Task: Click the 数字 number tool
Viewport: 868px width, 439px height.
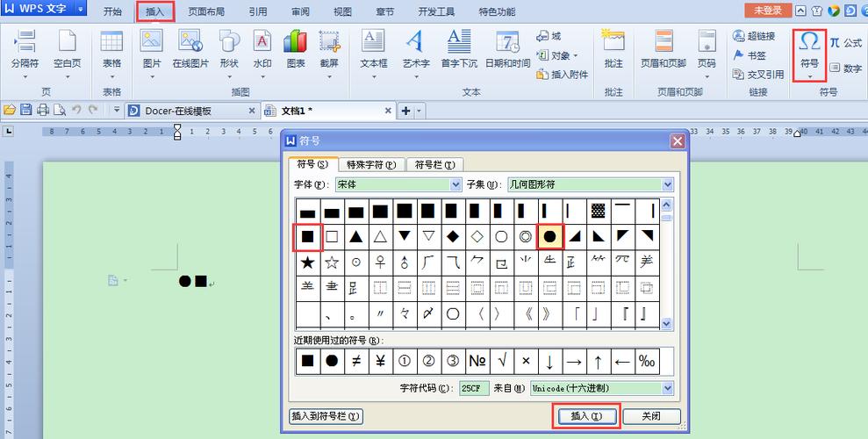Action: tap(845, 68)
